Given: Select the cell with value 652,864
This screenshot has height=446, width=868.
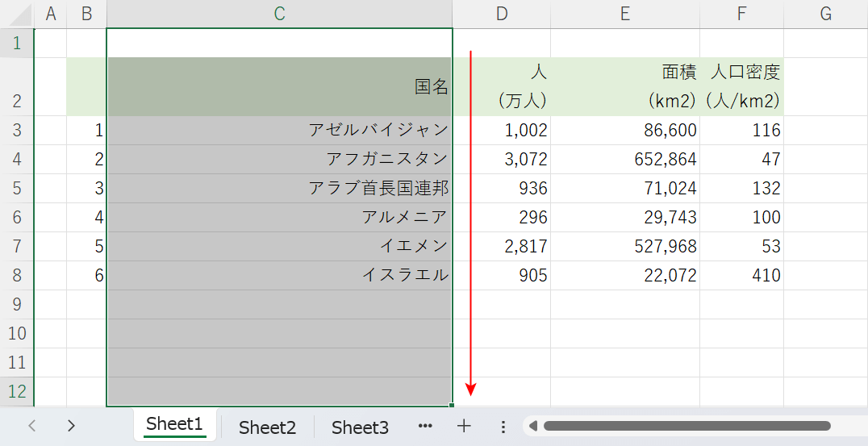Looking at the screenshot, I should coord(624,160).
